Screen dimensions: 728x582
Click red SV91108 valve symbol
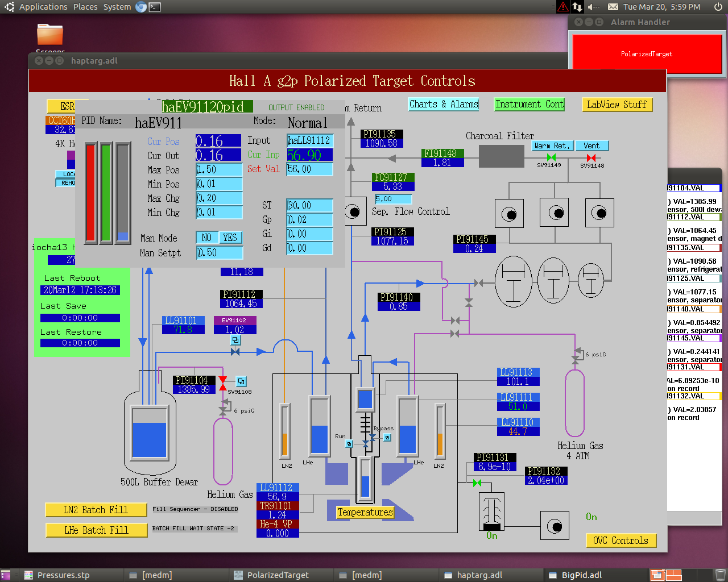(223, 384)
